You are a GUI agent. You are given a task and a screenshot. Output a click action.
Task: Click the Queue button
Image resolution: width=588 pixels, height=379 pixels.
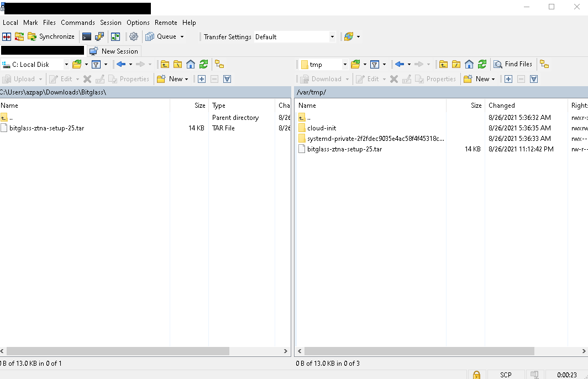point(161,36)
